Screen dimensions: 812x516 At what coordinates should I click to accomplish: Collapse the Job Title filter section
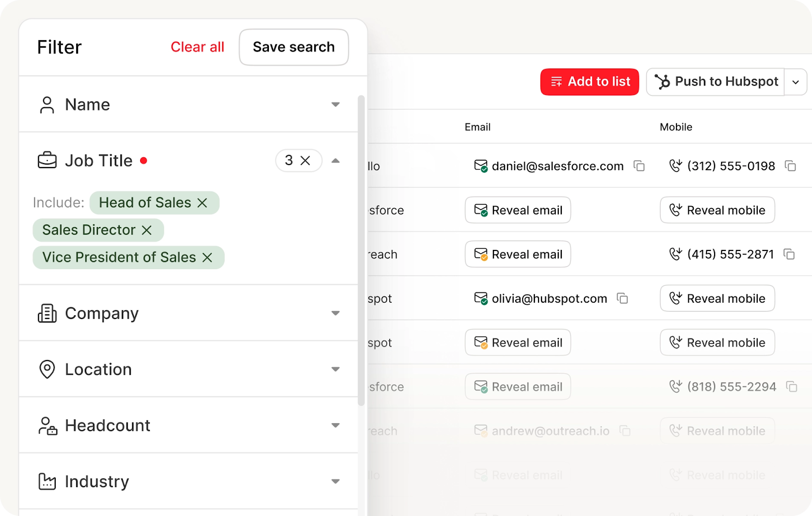(335, 160)
